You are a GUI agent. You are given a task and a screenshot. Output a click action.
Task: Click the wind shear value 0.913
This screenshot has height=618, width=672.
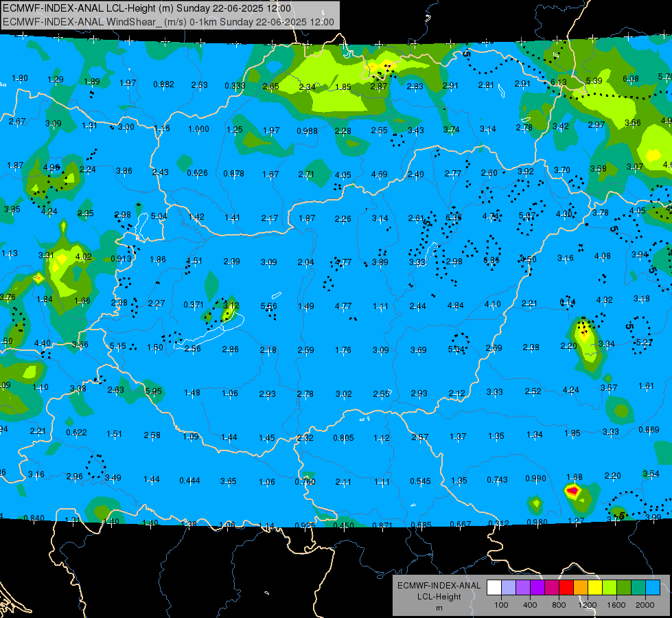coord(121,259)
